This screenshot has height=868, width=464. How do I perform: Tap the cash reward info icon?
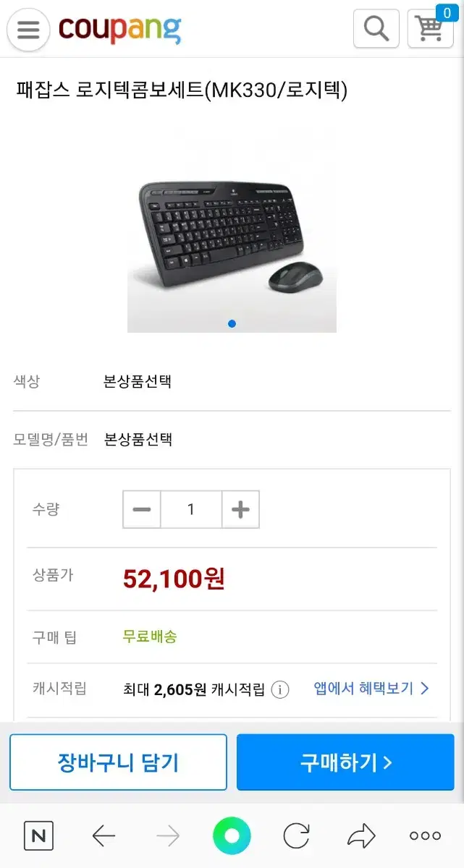coord(280,689)
